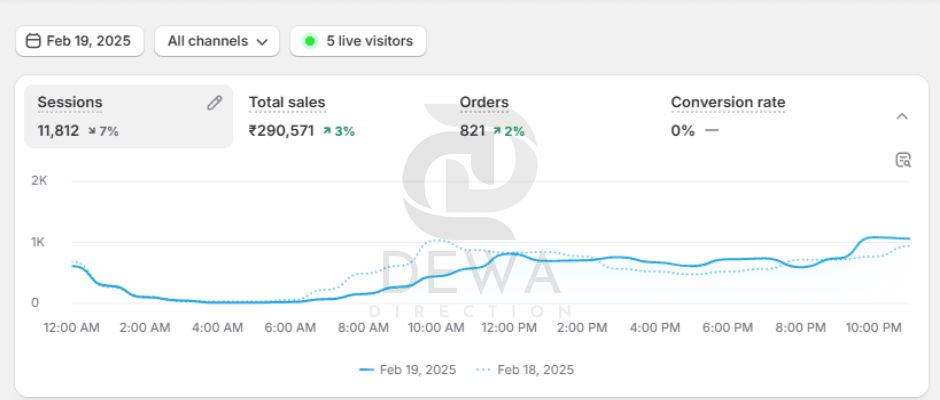Switch to the Orders metric

[x=484, y=103]
